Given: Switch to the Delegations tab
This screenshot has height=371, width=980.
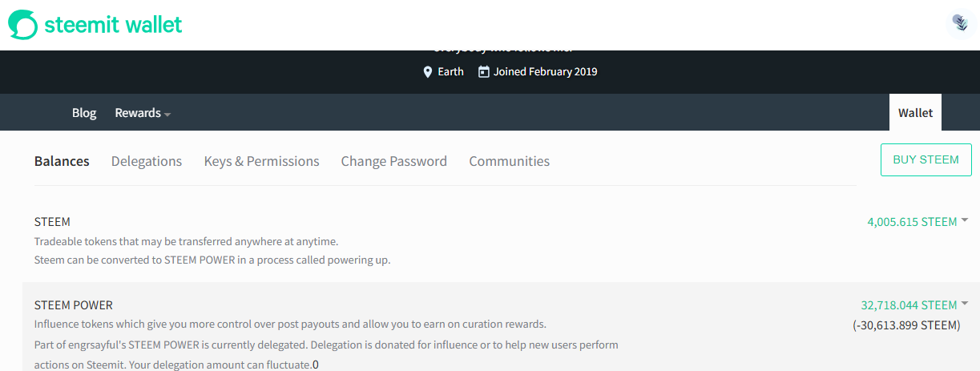Looking at the screenshot, I should click(147, 161).
